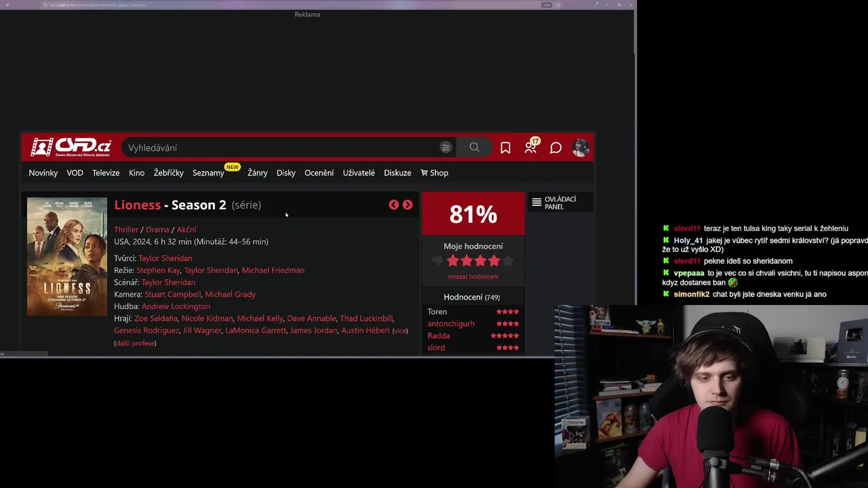
Task: Open Žebříčky rankings menu
Action: [x=168, y=173]
